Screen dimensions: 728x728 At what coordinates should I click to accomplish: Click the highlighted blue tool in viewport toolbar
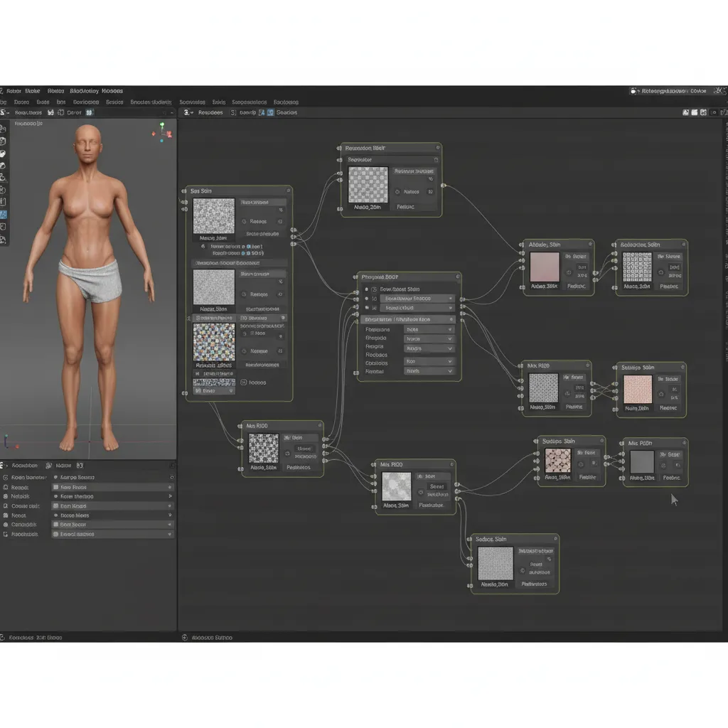point(4,214)
